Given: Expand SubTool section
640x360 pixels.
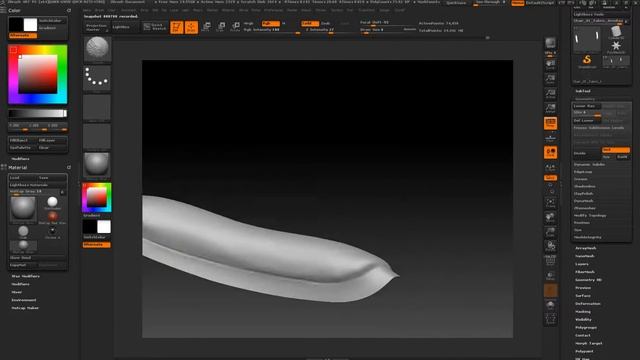Looking at the screenshot, I should (x=583, y=91).
